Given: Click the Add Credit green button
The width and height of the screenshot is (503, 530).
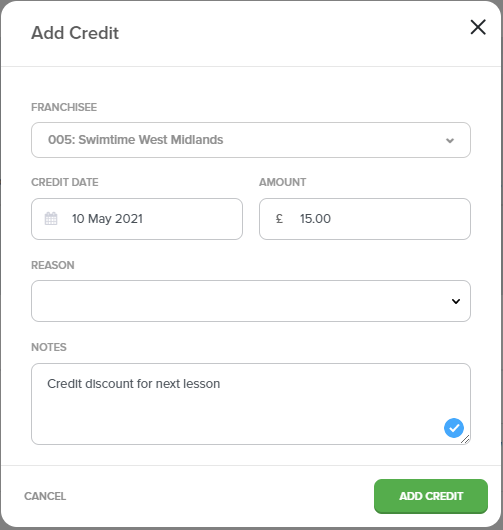Looking at the screenshot, I should 431,496.
